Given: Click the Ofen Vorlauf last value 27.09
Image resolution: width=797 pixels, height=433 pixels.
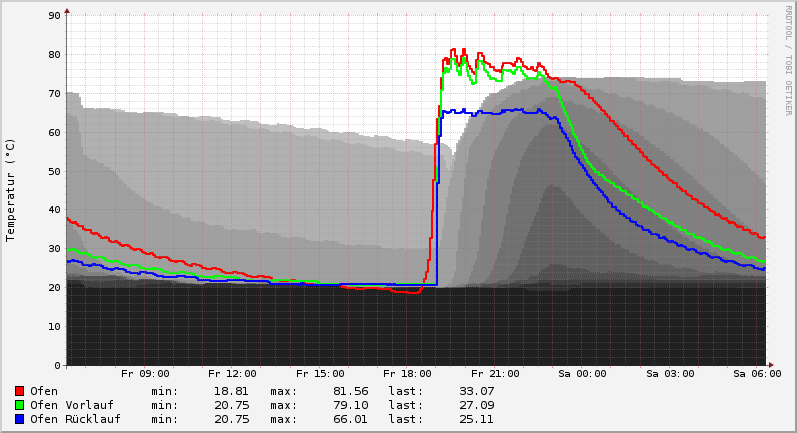Looking at the screenshot, I should (x=476, y=405).
